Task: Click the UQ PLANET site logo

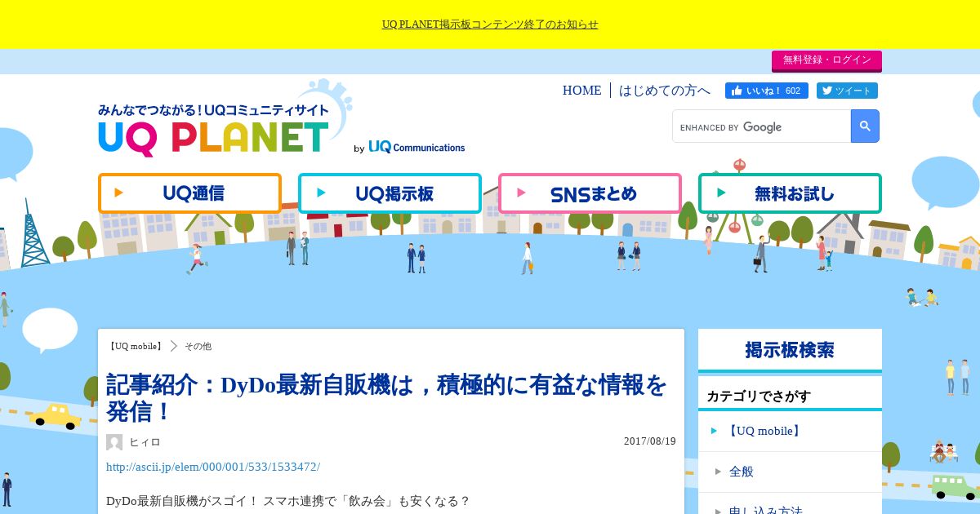Action: 214,129
